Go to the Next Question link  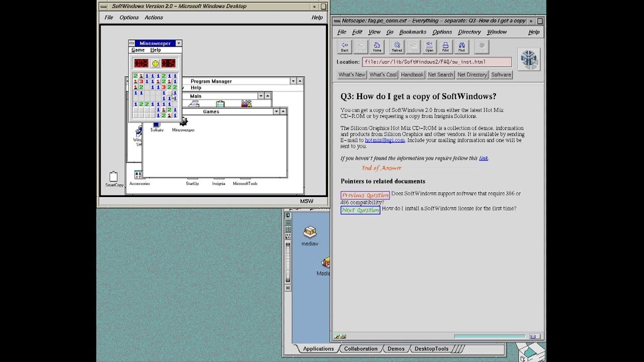pos(360,210)
